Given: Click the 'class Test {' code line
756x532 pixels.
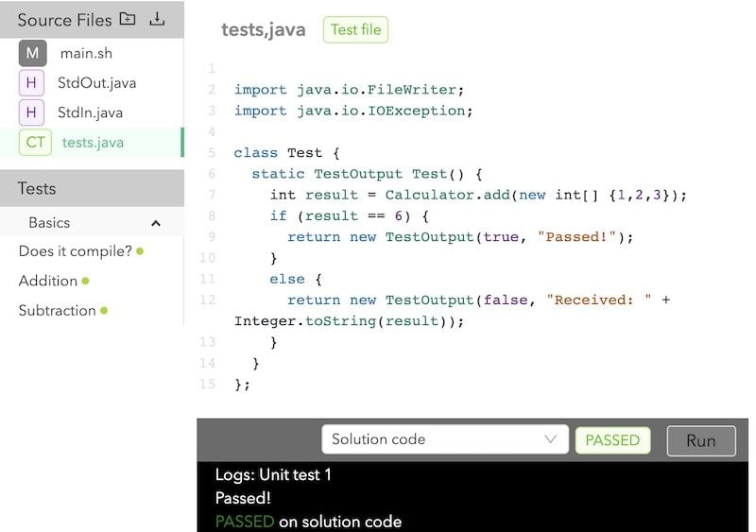Looking at the screenshot, I should click(x=287, y=153).
